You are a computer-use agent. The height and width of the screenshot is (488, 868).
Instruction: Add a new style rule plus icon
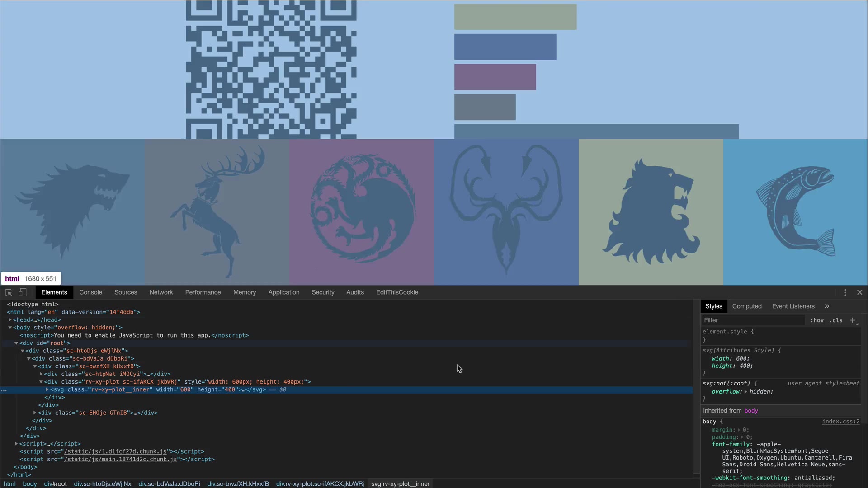click(x=852, y=320)
